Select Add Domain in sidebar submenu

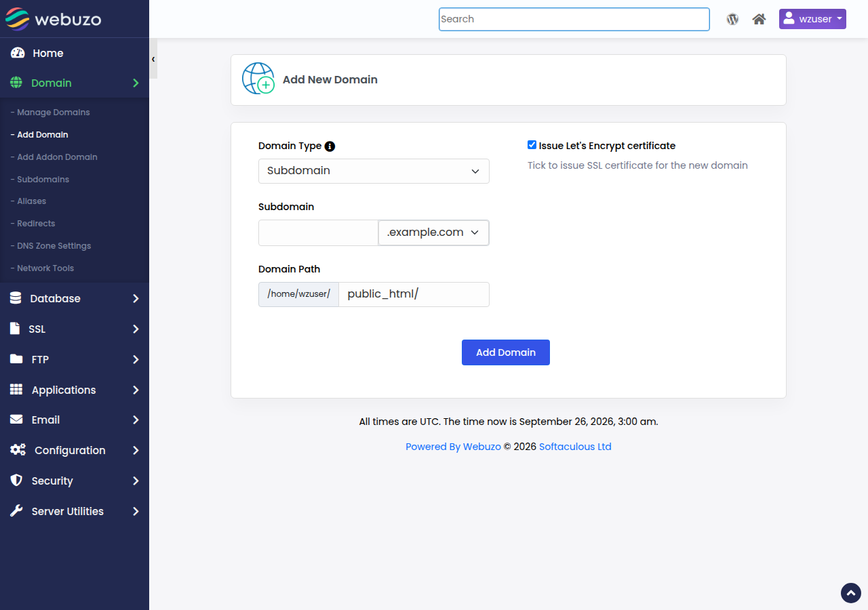(x=39, y=135)
